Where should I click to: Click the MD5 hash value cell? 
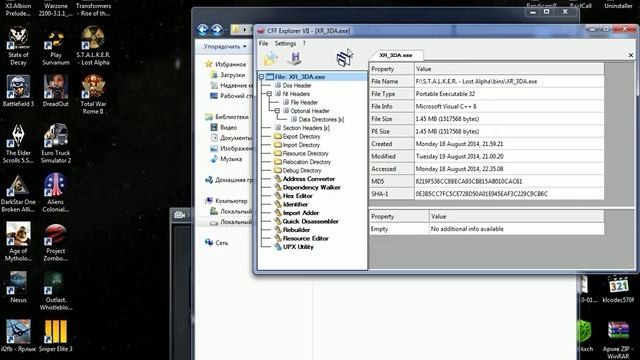(509, 181)
